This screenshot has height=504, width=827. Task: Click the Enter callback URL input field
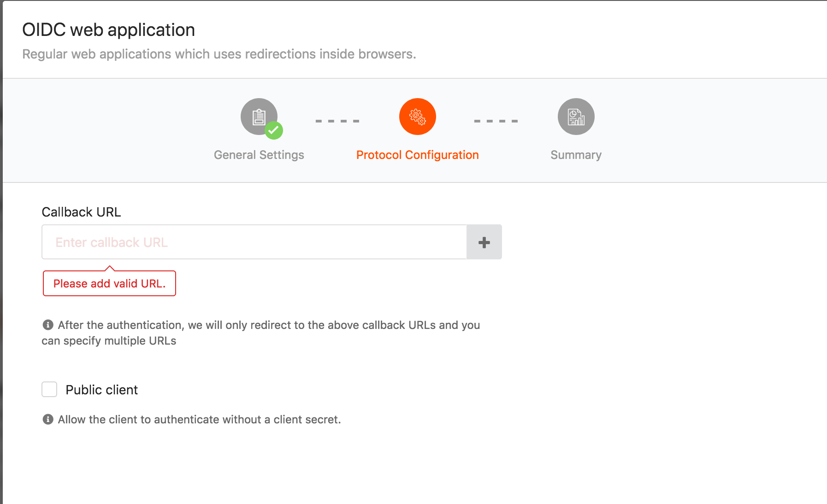tap(254, 242)
